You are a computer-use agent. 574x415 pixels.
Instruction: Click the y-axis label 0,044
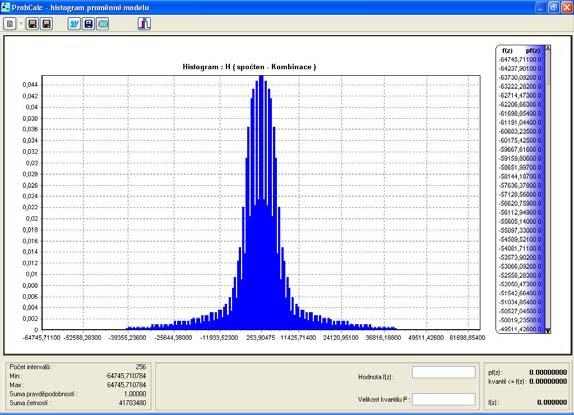click(x=30, y=85)
